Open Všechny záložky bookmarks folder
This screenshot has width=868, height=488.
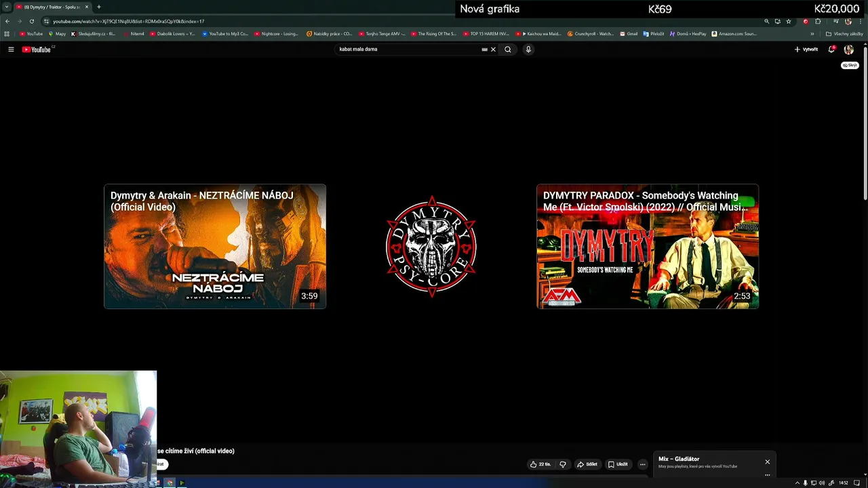844,34
